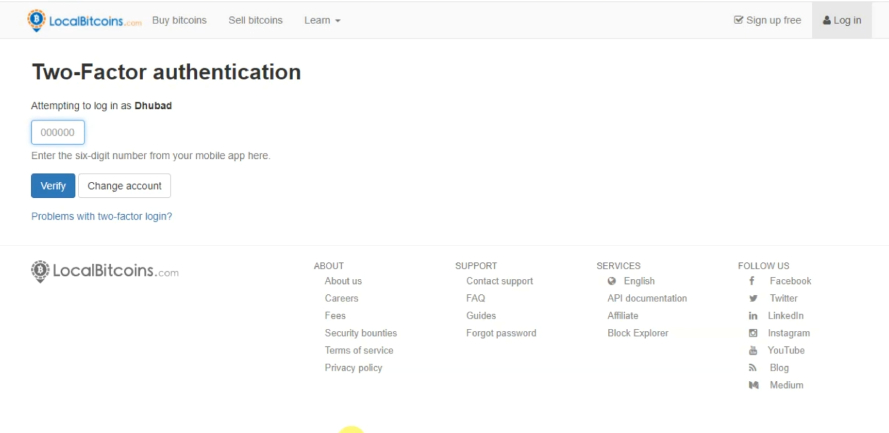
Task: Open the Medium text link
Action: coord(786,385)
